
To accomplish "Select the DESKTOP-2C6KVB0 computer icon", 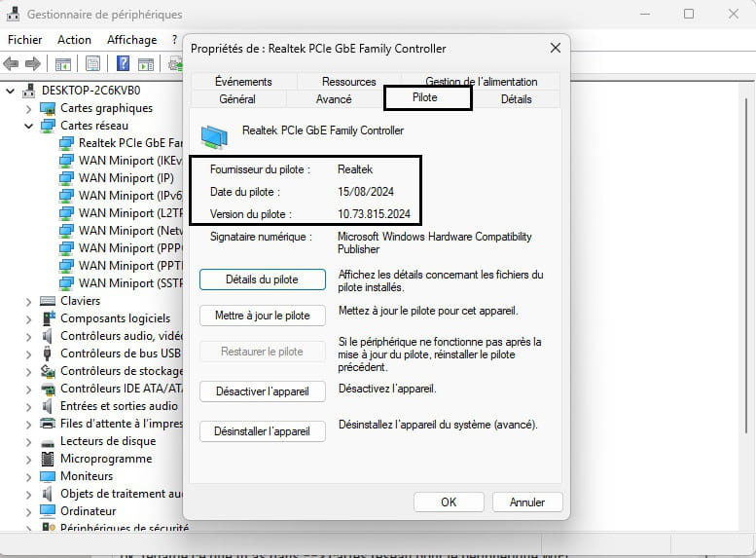I will 29,91.
